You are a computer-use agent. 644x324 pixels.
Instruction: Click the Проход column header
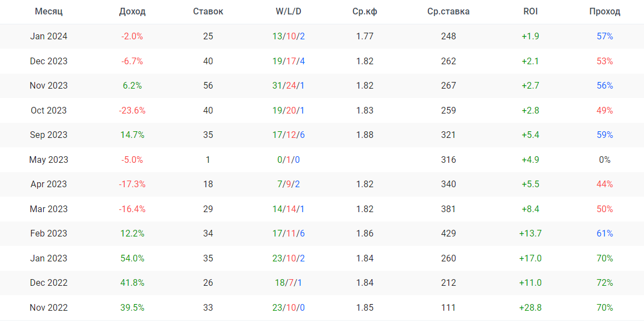[605, 12]
